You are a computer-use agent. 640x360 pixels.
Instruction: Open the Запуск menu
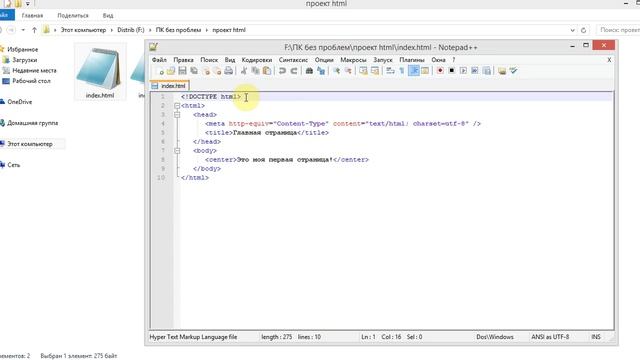tap(382, 60)
